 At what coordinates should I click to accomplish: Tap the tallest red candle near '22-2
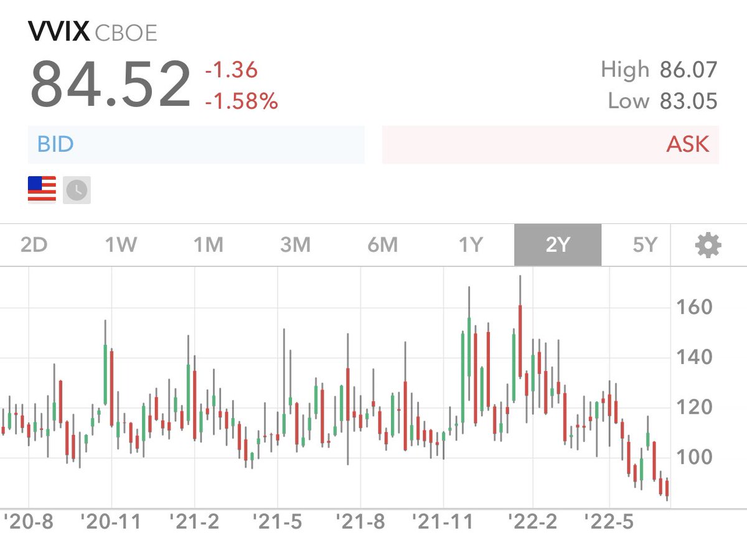[520, 341]
